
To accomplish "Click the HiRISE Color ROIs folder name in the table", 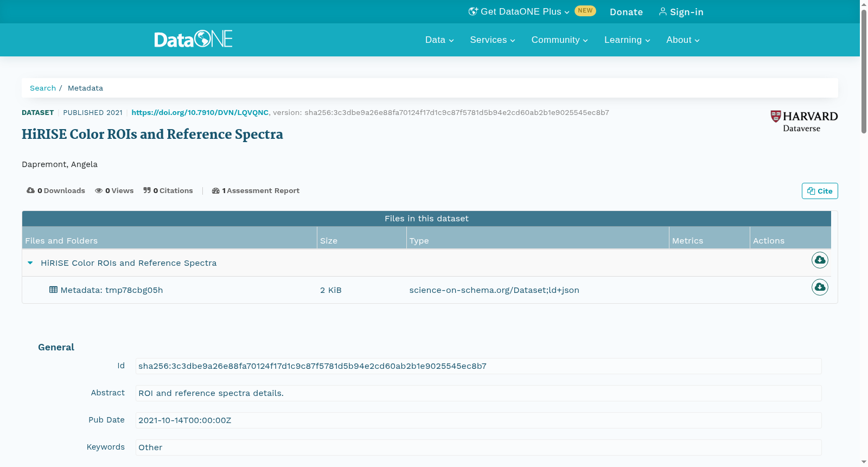I will click(x=129, y=263).
